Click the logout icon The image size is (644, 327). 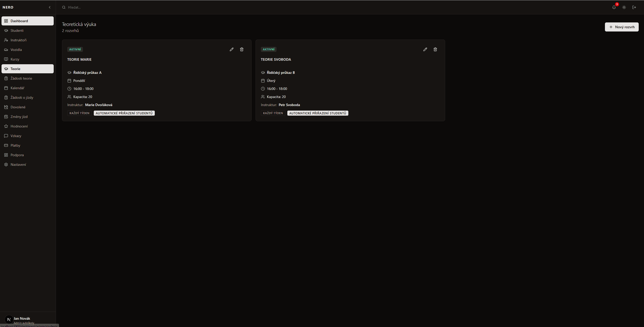coord(634,7)
